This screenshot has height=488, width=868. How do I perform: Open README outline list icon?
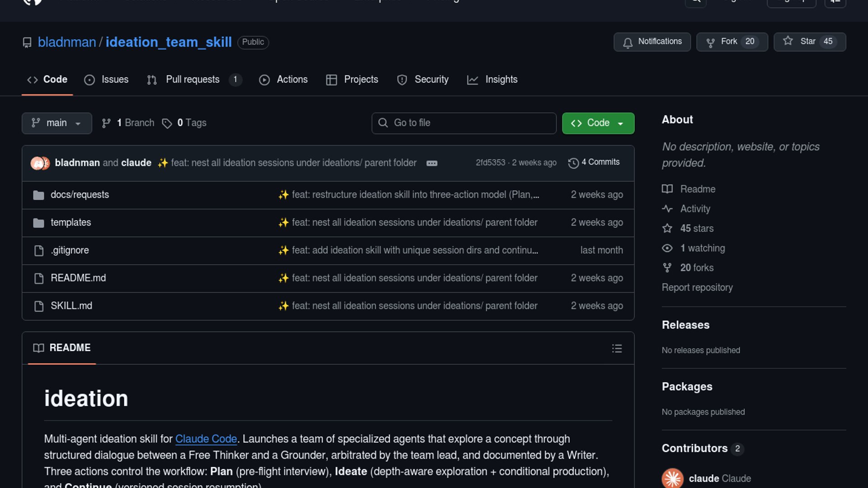click(x=617, y=348)
